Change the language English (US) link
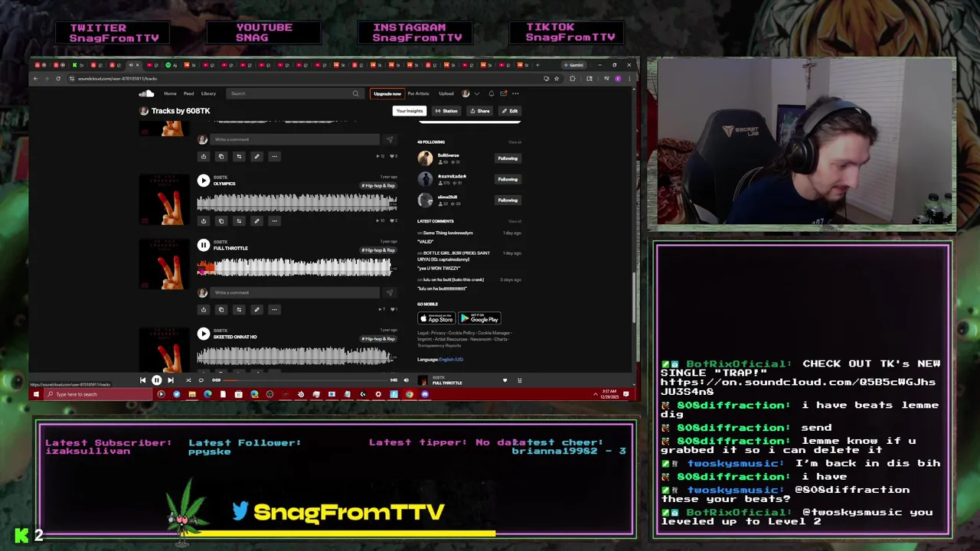Viewport: 980px width, 551px height. [451, 360]
